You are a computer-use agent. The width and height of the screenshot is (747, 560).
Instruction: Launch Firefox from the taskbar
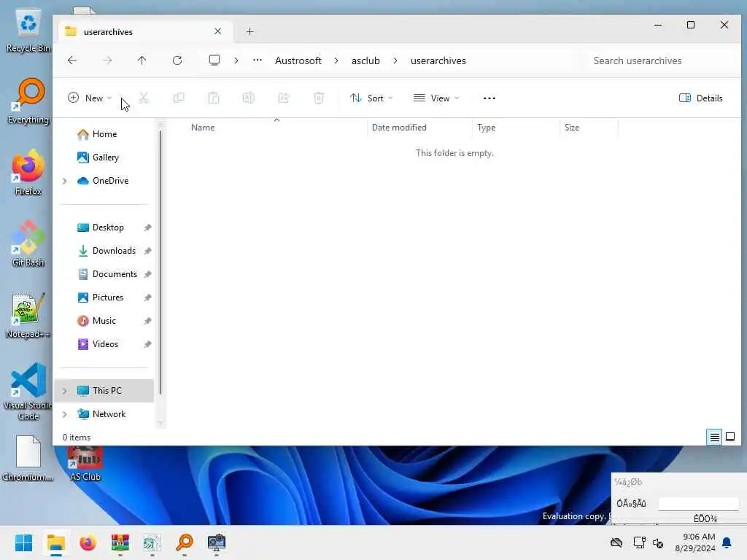(88, 542)
